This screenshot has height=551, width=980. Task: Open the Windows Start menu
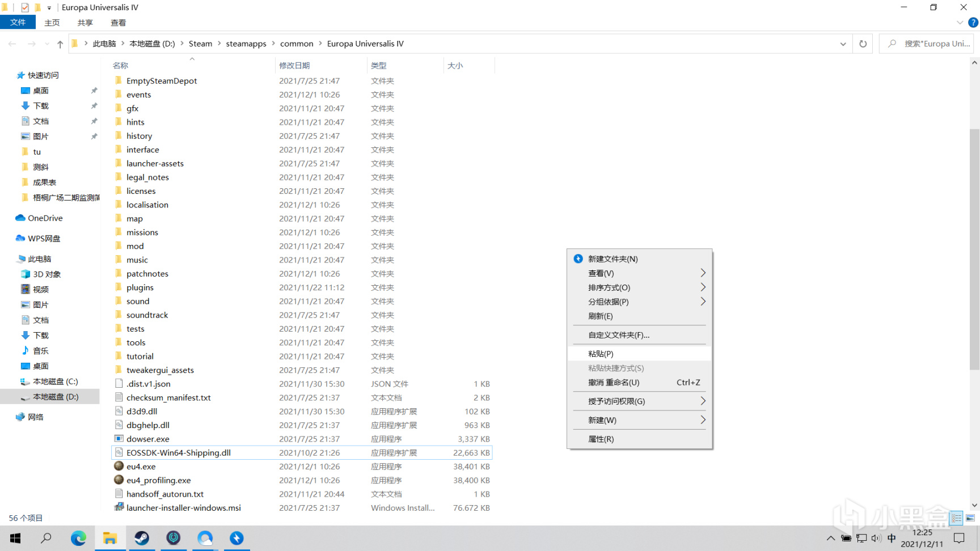point(15,538)
